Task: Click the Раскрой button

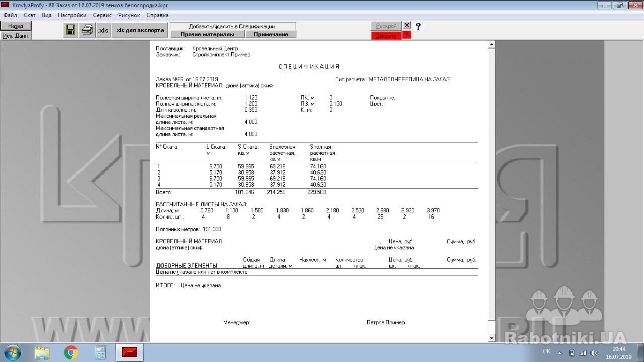Action: point(386,26)
